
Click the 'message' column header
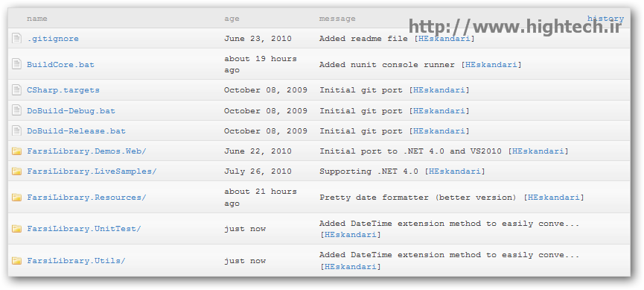(337, 19)
